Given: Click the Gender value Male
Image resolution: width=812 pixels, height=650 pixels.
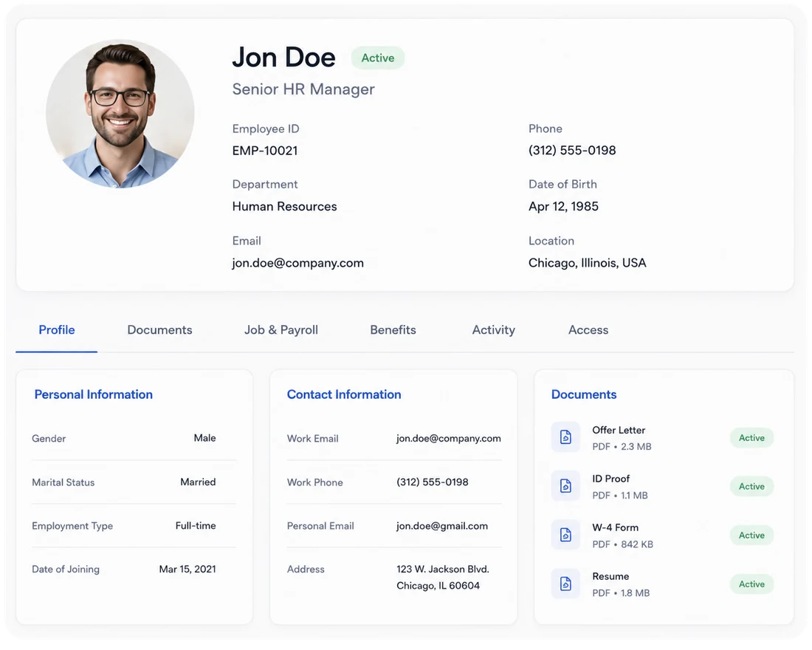Looking at the screenshot, I should [x=204, y=438].
